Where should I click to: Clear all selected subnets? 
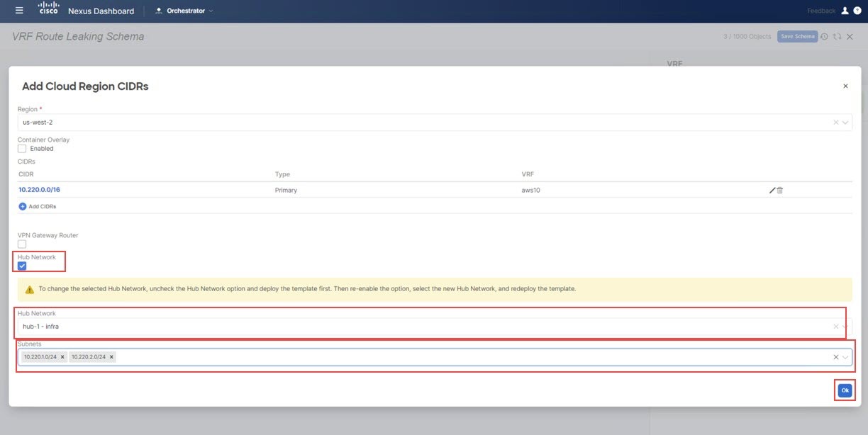[835, 357]
